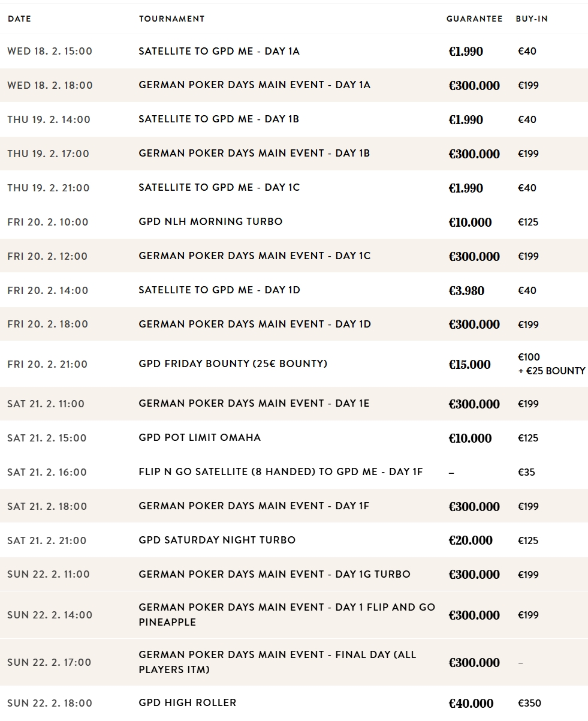This screenshot has width=588, height=721.
Task: Click the BUY-IN column header
Action: tap(532, 19)
